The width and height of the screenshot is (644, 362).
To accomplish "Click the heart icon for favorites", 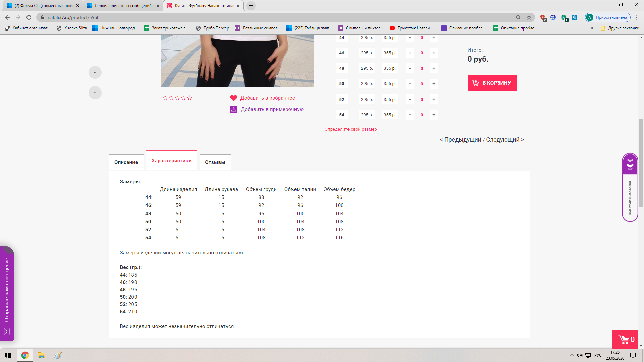I will [234, 98].
